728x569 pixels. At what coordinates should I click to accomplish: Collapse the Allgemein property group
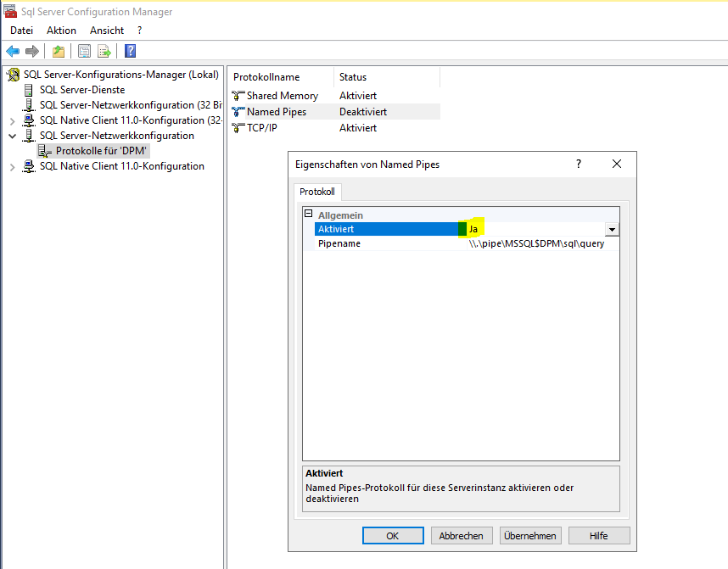[x=308, y=214]
